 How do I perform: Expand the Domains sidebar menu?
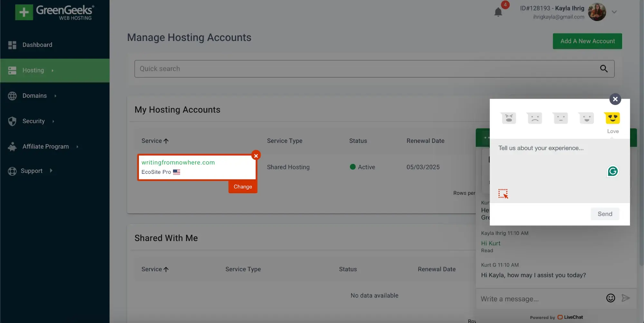point(34,96)
